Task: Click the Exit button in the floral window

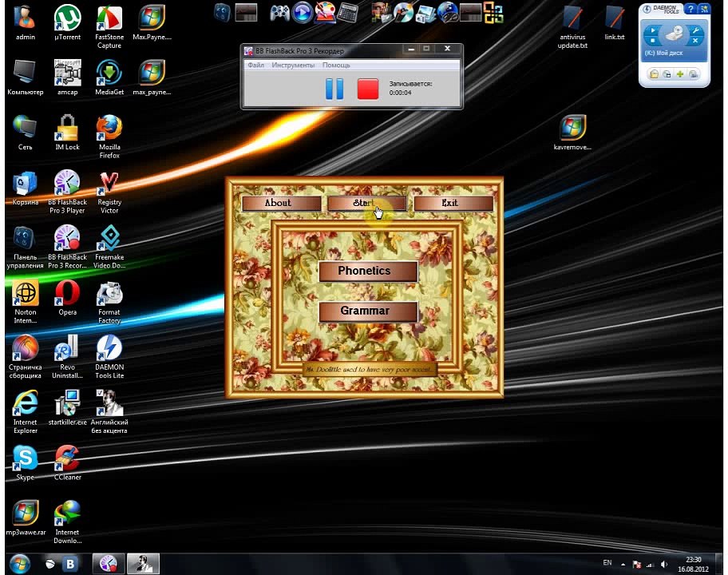Action: pos(453,203)
